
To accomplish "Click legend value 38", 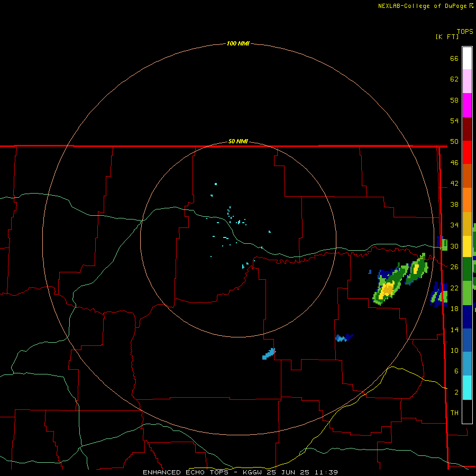I will coord(454,204).
